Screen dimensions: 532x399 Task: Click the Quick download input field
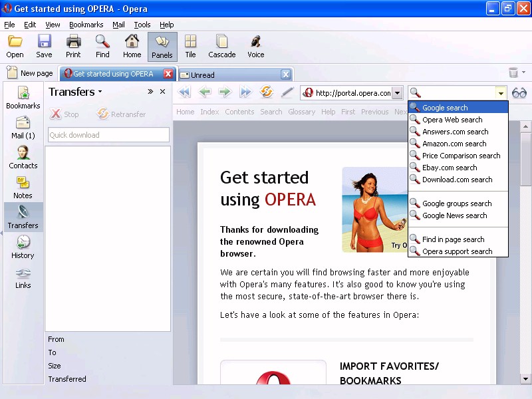(x=108, y=135)
